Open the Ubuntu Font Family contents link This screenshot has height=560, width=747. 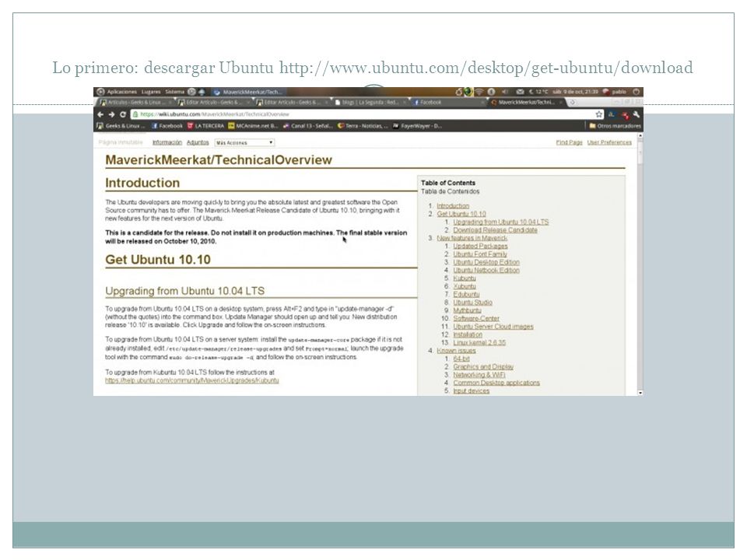coord(480,254)
